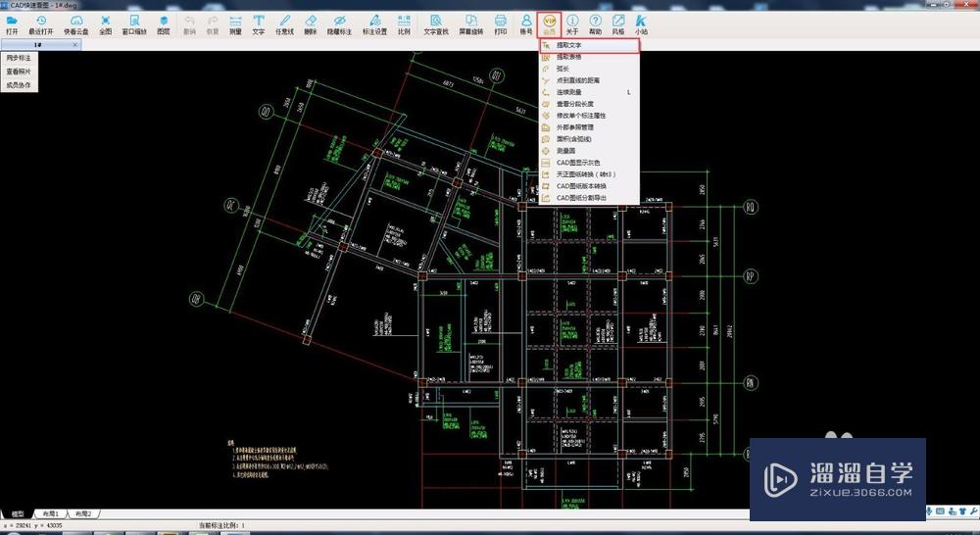
Task: Open the 图层 layers panel
Action: (x=164, y=25)
